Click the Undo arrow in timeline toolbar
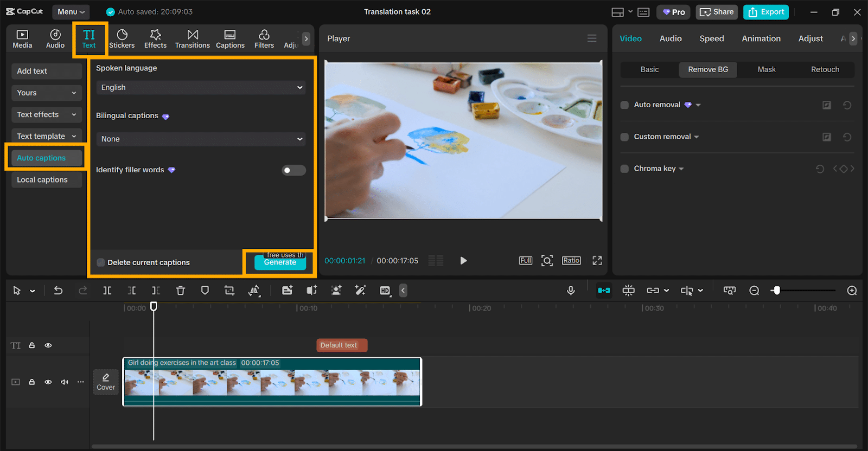Image resolution: width=868 pixels, height=451 pixels. click(x=58, y=291)
